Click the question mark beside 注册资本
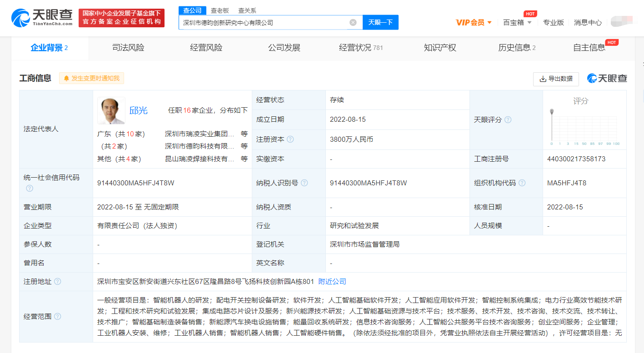The width and height of the screenshot is (644, 353). point(290,139)
